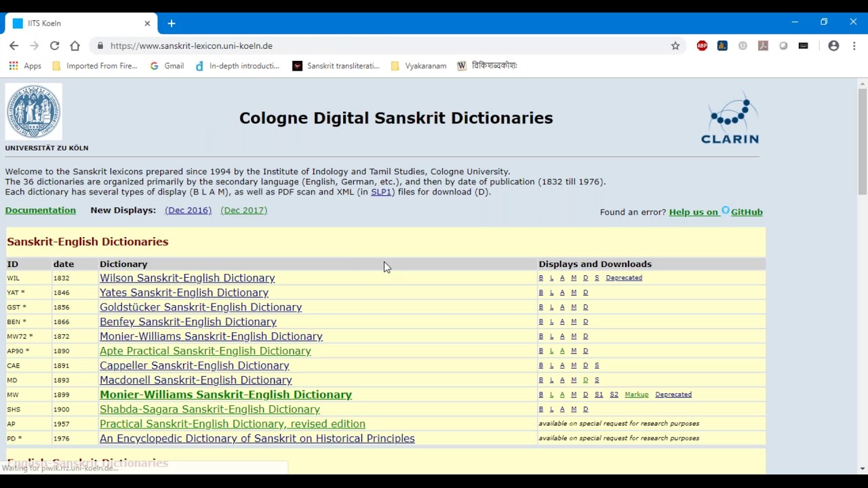This screenshot has height=488, width=868.
Task: Focus the address bar URL field
Action: (x=387, y=46)
